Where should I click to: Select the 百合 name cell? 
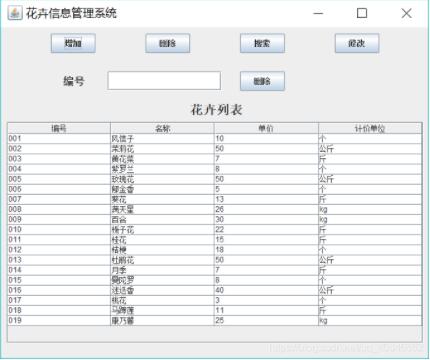[162, 219]
